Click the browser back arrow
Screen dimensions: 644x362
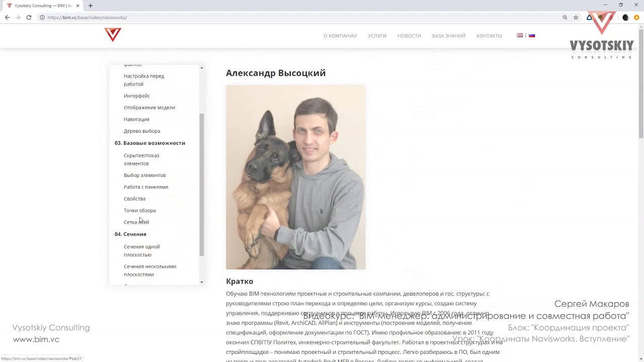[7, 17]
